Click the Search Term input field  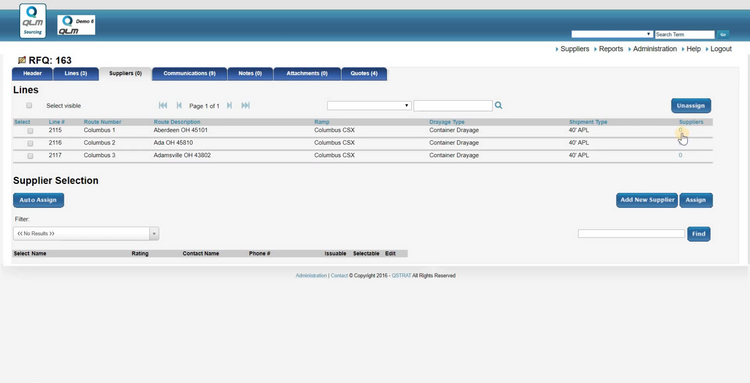(684, 34)
